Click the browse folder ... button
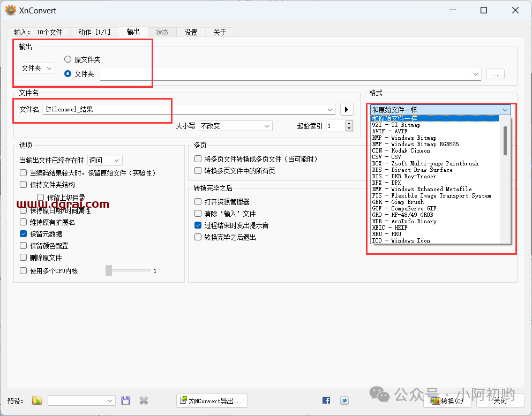This screenshot has height=416, width=532. [x=495, y=74]
